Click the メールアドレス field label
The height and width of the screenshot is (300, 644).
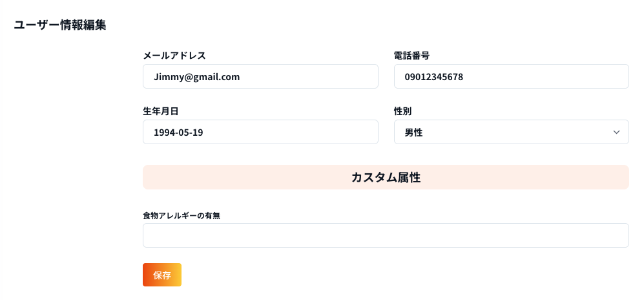[174, 56]
